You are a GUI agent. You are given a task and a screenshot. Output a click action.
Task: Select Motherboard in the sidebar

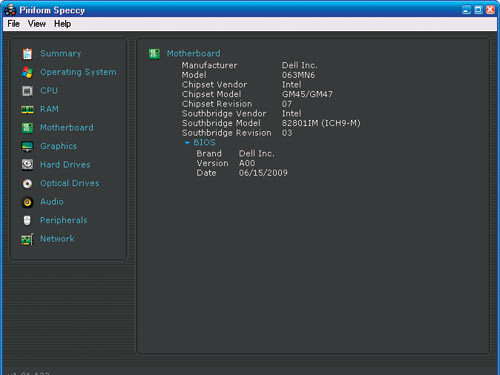[67, 128]
